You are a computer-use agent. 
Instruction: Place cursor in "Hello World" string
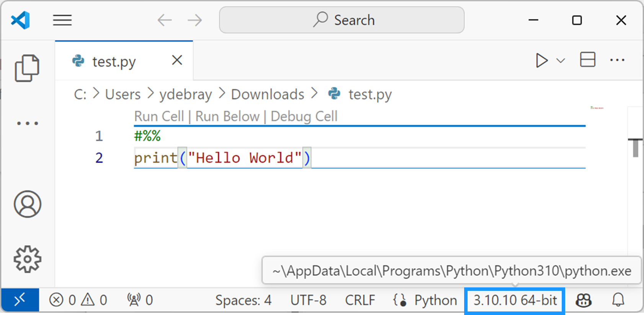coord(245,158)
